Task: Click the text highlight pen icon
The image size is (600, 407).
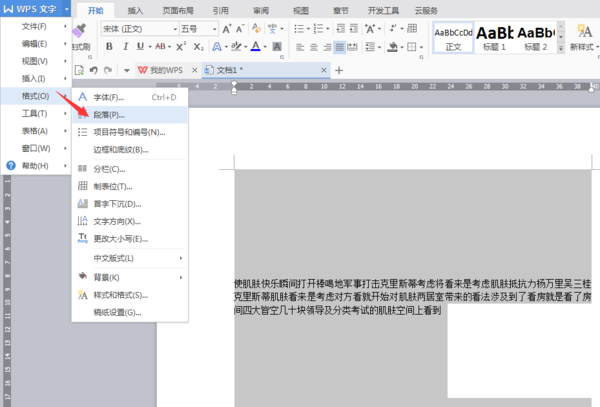Action: tap(236, 47)
